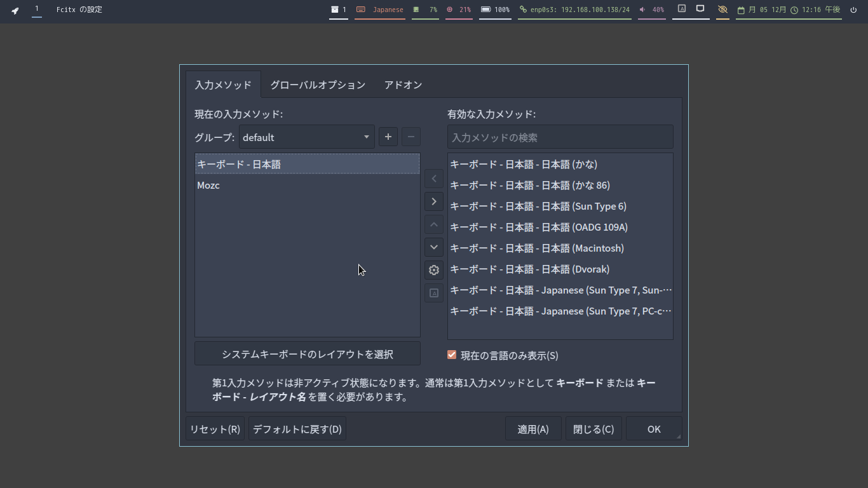Select Mozc in current input methods
The height and width of the screenshot is (488, 868).
click(x=308, y=185)
